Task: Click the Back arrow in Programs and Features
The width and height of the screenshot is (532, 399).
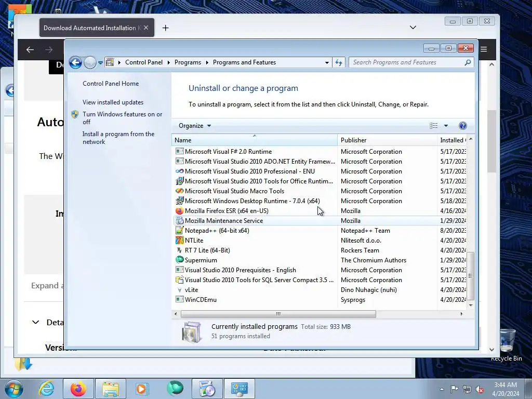Action: pyautogui.click(x=75, y=62)
